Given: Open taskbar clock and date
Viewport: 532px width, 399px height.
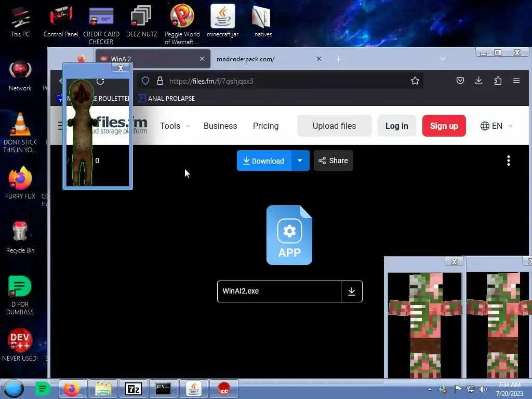Looking at the screenshot, I should click(509, 389).
